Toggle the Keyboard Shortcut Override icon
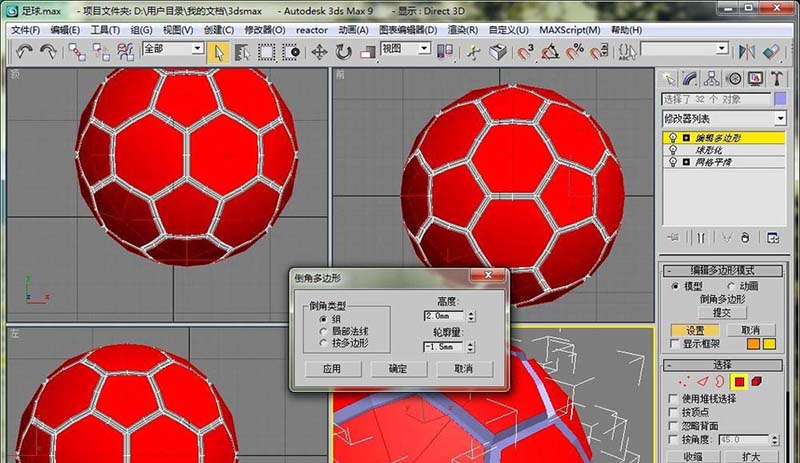Image resolution: width=800 pixels, height=463 pixels. pos(497,52)
